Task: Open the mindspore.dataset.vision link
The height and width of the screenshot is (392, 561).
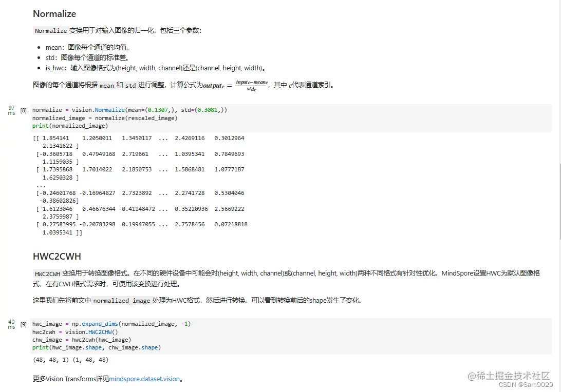Action: (144, 379)
